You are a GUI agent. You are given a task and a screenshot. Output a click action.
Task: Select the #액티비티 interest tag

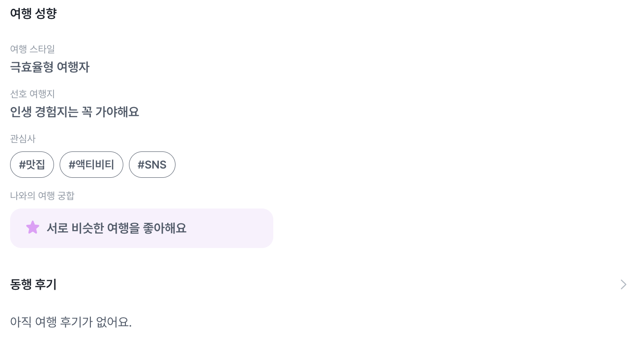tap(91, 165)
